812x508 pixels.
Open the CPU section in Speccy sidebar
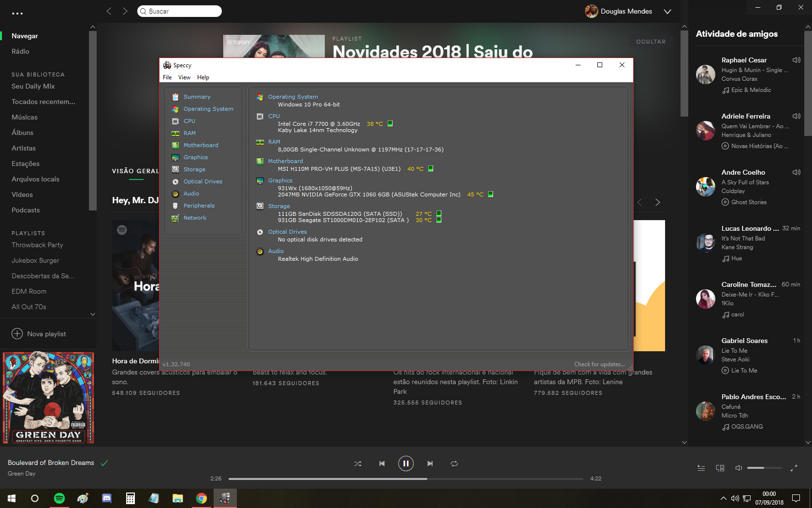[189, 121]
